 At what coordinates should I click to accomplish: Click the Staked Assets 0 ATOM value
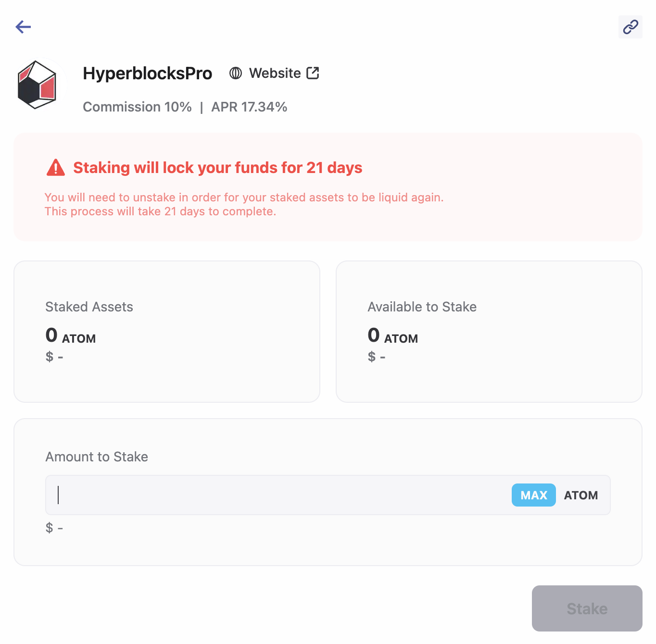(x=70, y=336)
